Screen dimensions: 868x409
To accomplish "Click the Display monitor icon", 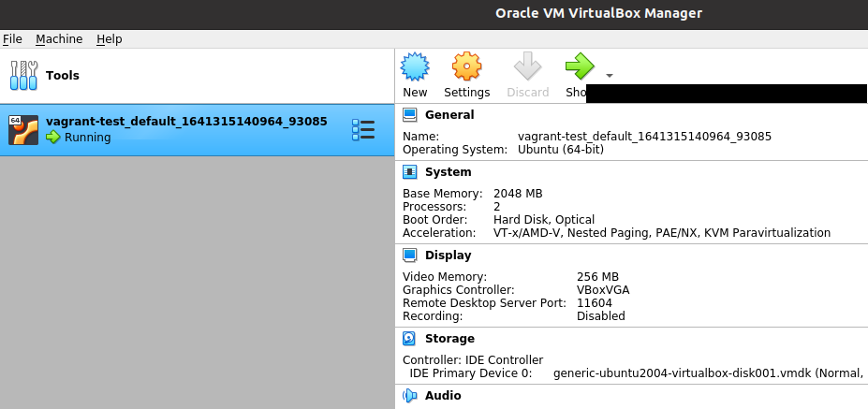I will click(409, 256).
